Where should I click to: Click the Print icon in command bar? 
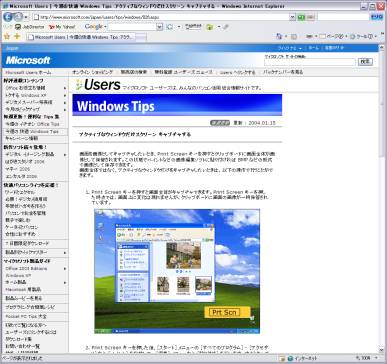[309, 36]
